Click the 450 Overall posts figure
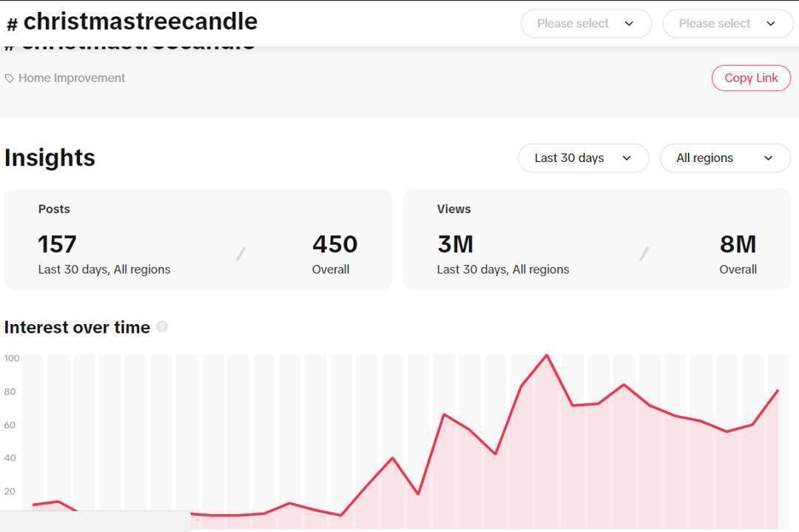This screenshot has width=799, height=532. 335,244
